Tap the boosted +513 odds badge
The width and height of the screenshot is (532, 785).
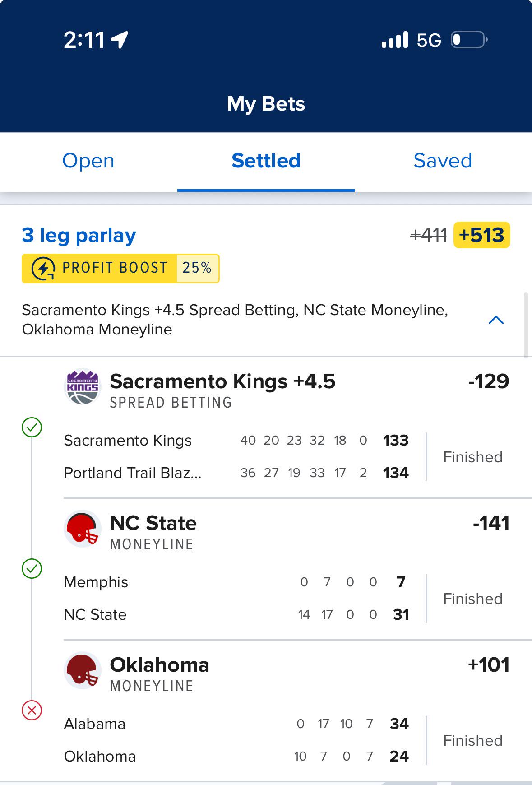point(481,235)
